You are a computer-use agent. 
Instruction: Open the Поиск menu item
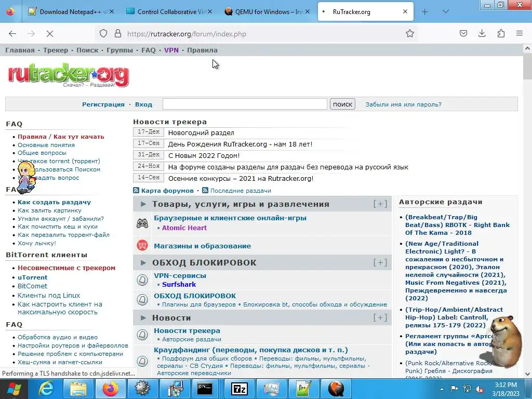[x=87, y=50]
